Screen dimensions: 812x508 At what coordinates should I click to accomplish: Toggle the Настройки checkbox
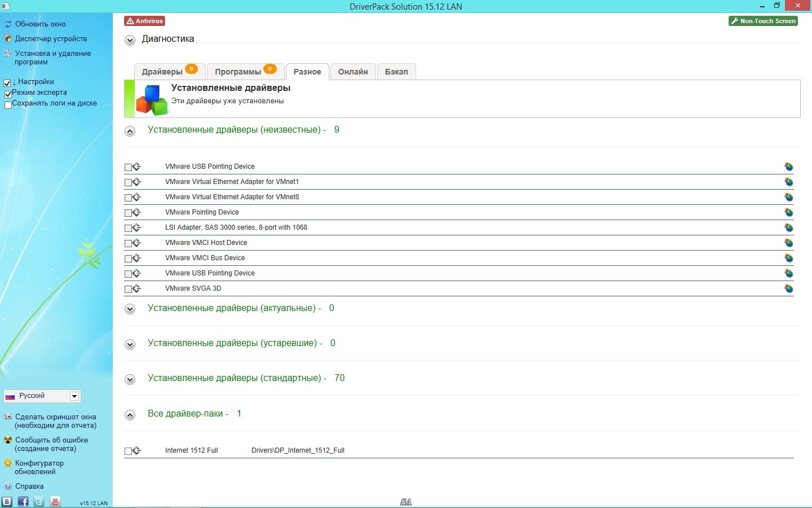point(7,83)
